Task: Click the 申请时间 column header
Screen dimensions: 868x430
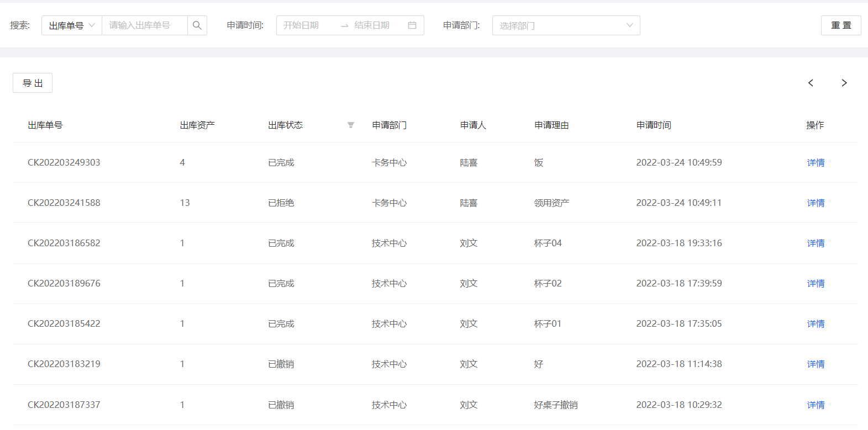Action: coord(654,125)
